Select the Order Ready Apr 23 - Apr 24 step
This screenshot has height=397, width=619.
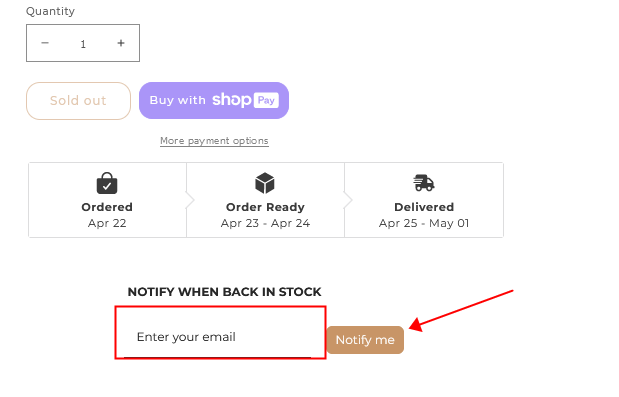266,200
